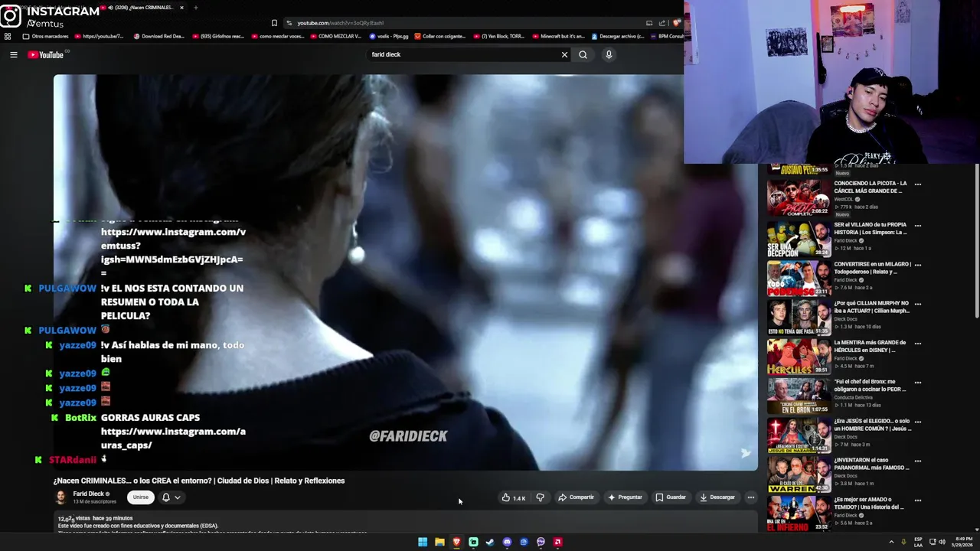The image size is (980, 551).
Task: Download the video with Descargar
Action: click(717, 497)
